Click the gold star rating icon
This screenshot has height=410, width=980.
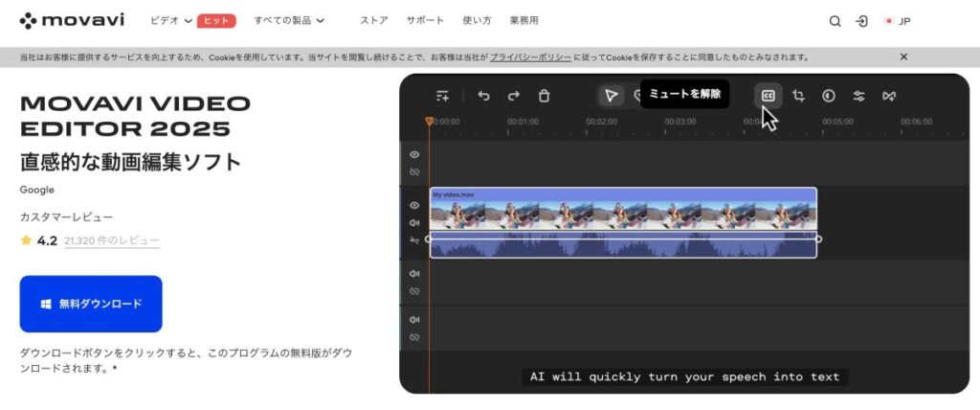pyautogui.click(x=26, y=240)
